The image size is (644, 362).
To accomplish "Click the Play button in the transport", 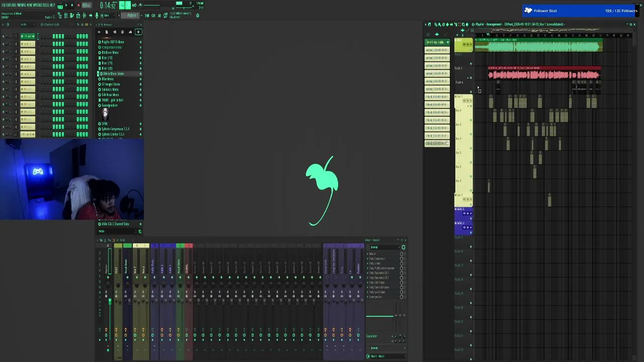I will [x=66, y=5].
